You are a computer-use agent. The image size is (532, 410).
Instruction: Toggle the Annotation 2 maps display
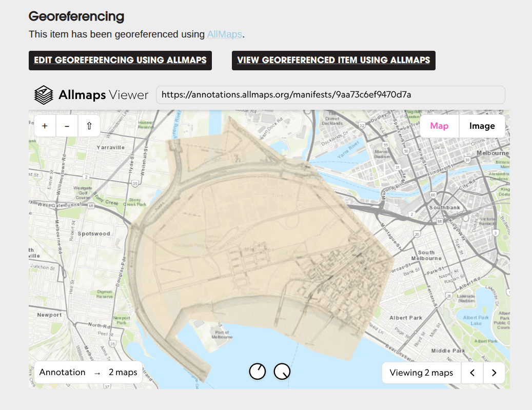pos(88,372)
